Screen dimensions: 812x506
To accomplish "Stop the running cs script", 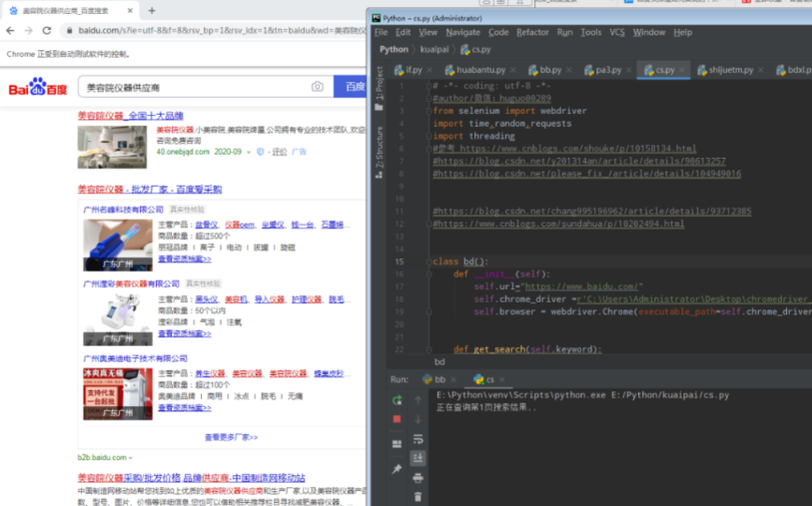I will pyautogui.click(x=398, y=419).
